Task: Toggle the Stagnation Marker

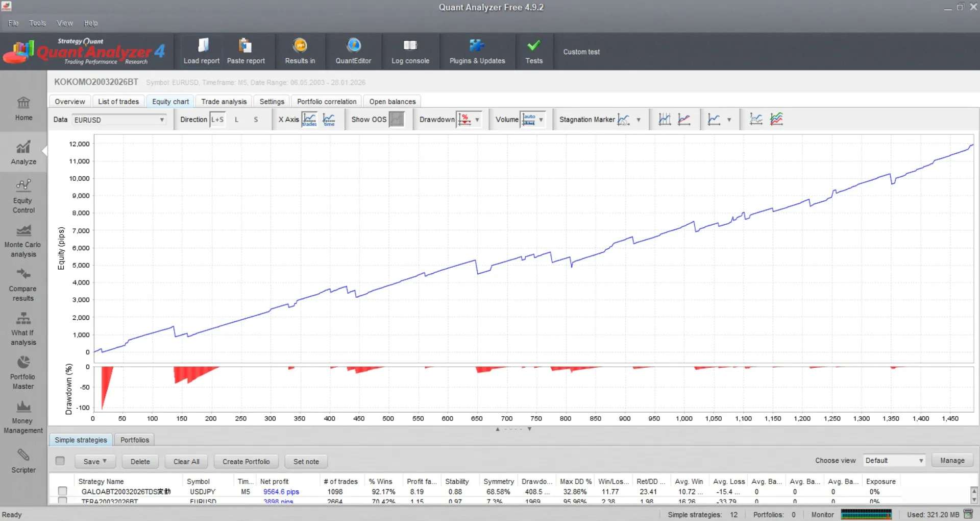Action: coord(624,120)
